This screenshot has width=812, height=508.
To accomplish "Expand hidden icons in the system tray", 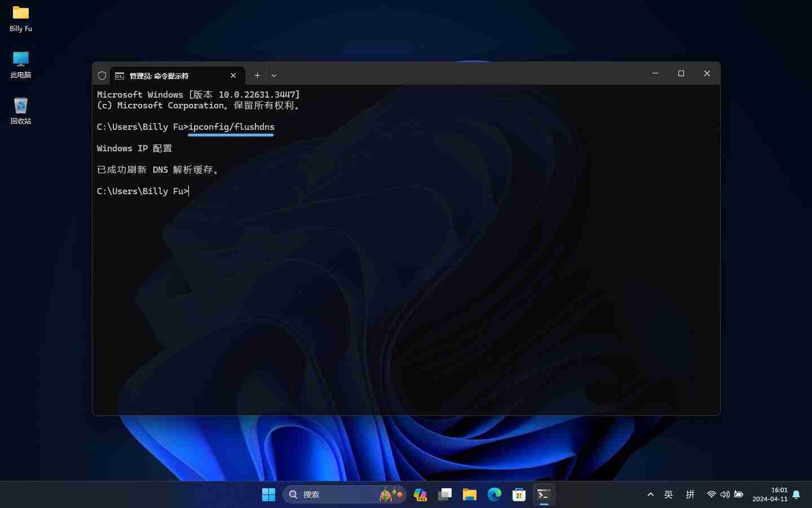I will 650,494.
